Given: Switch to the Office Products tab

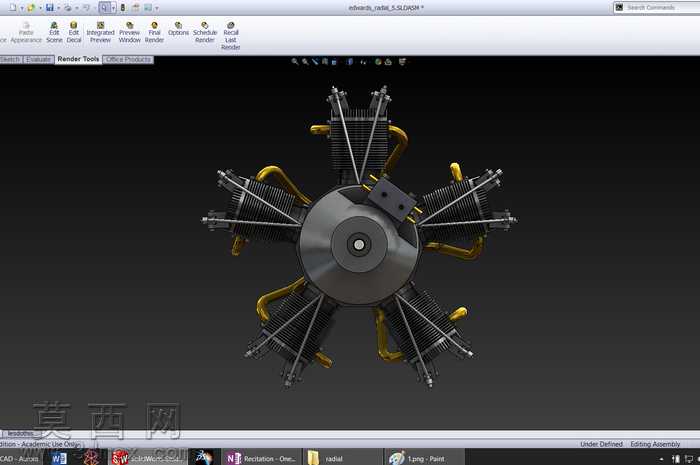Looking at the screenshot, I should pyautogui.click(x=128, y=59).
